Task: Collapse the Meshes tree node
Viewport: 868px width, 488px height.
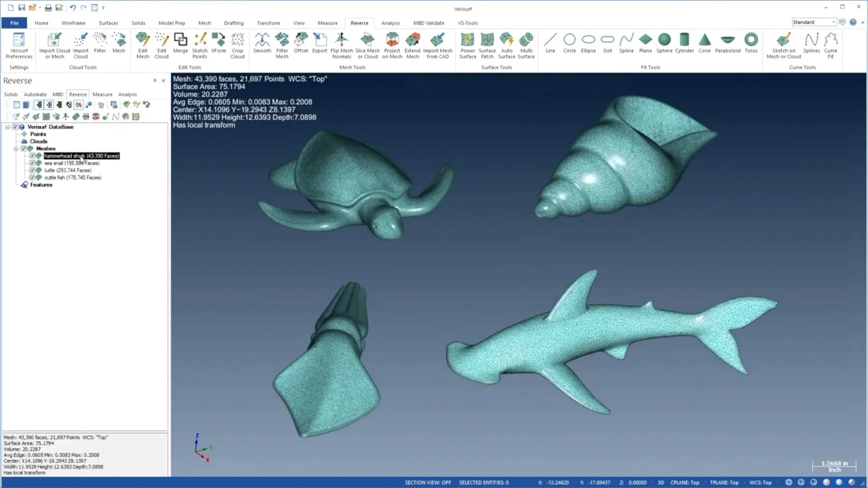Action: pyautogui.click(x=16, y=149)
